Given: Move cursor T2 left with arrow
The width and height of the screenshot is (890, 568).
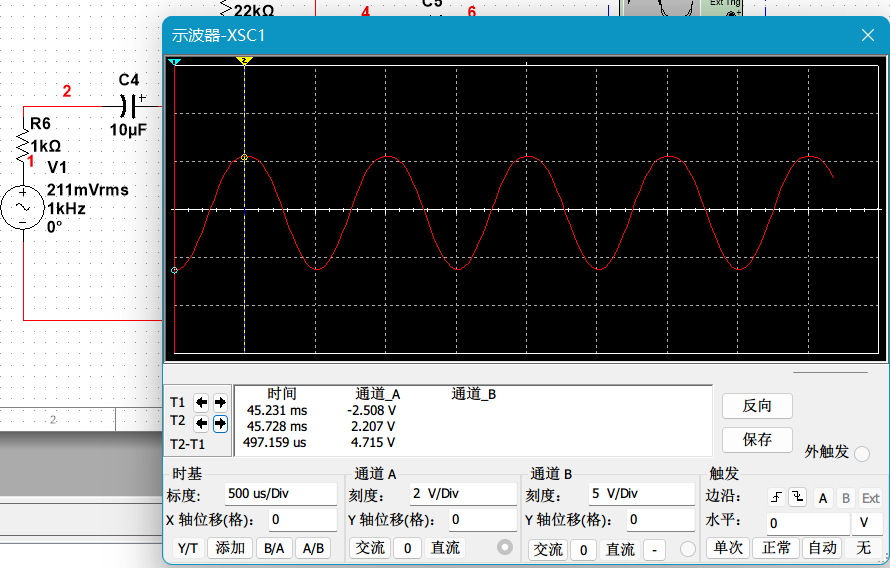Looking at the screenshot, I should pos(201,423).
